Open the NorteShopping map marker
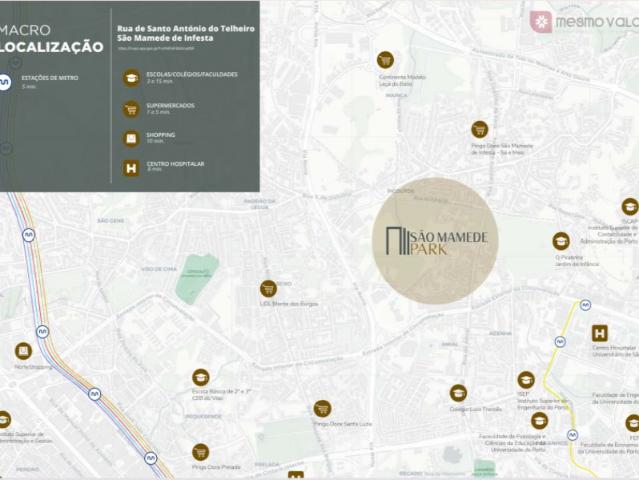The height and width of the screenshot is (480, 639). point(23,351)
